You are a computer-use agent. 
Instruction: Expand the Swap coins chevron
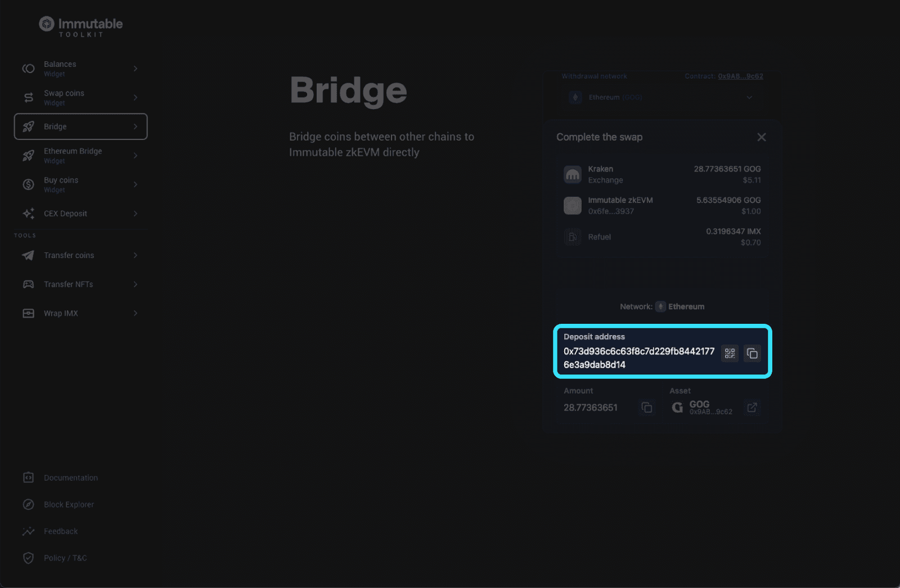pos(136,98)
